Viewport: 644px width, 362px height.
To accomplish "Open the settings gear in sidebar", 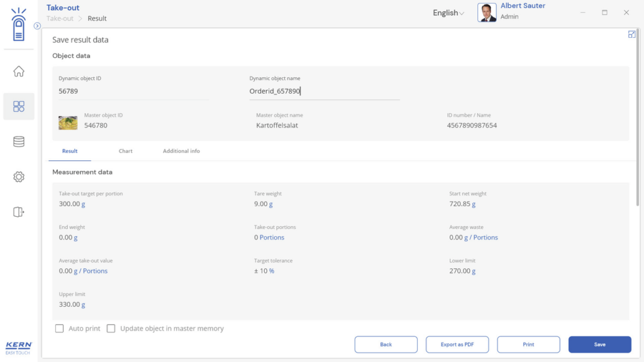I will [x=18, y=177].
